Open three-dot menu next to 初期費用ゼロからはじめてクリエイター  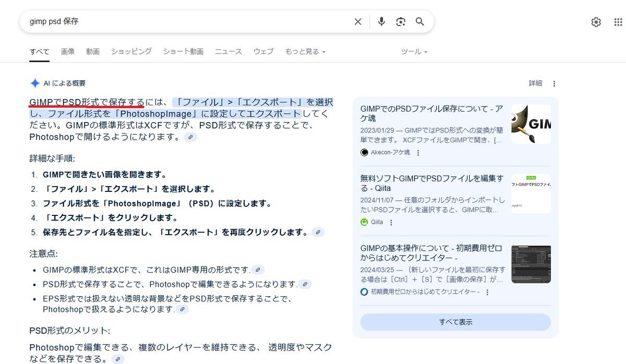[x=487, y=292]
